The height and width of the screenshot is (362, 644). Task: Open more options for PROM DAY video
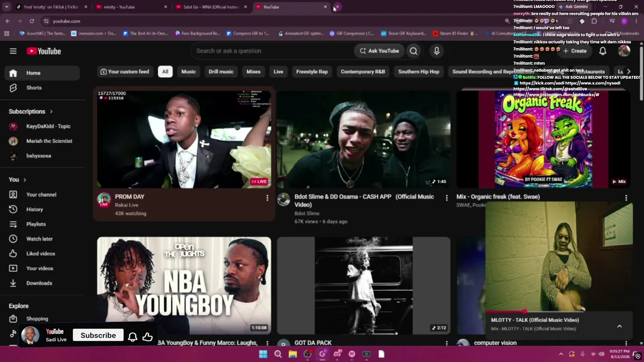pos(267,198)
